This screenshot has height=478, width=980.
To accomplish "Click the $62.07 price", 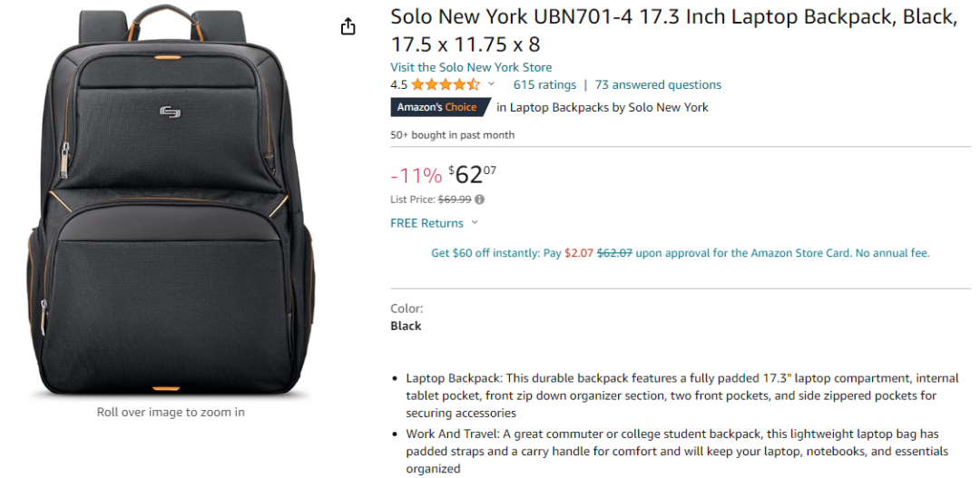I will (x=470, y=173).
